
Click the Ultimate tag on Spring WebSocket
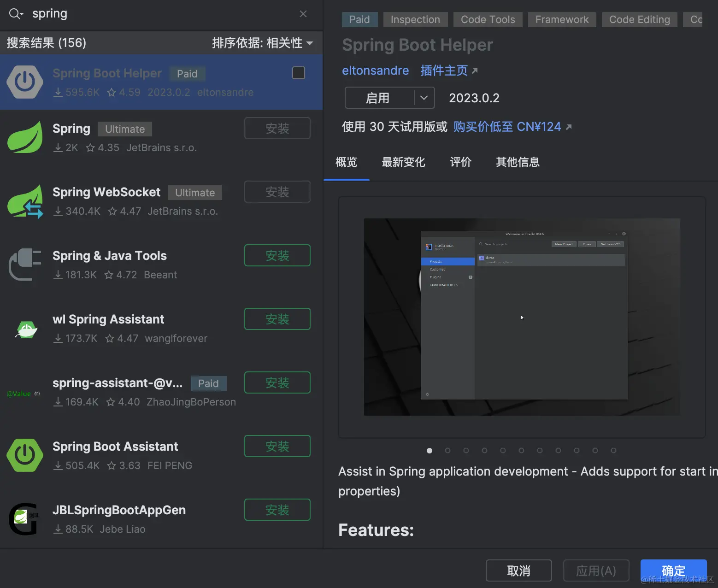pyautogui.click(x=195, y=193)
